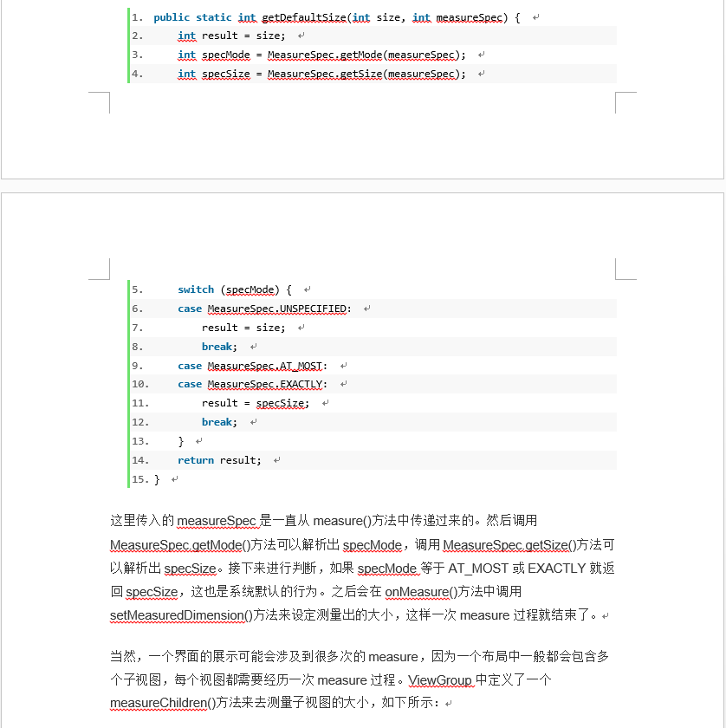
Task: Click 'specSize' after 以解析出 in paragraph
Action: (191, 569)
